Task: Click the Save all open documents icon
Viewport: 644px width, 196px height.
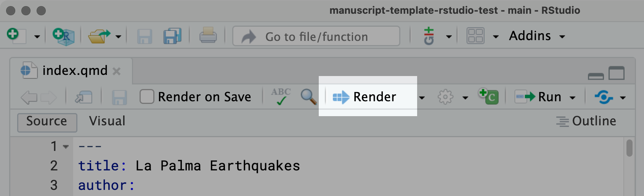Action: coord(172,37)
